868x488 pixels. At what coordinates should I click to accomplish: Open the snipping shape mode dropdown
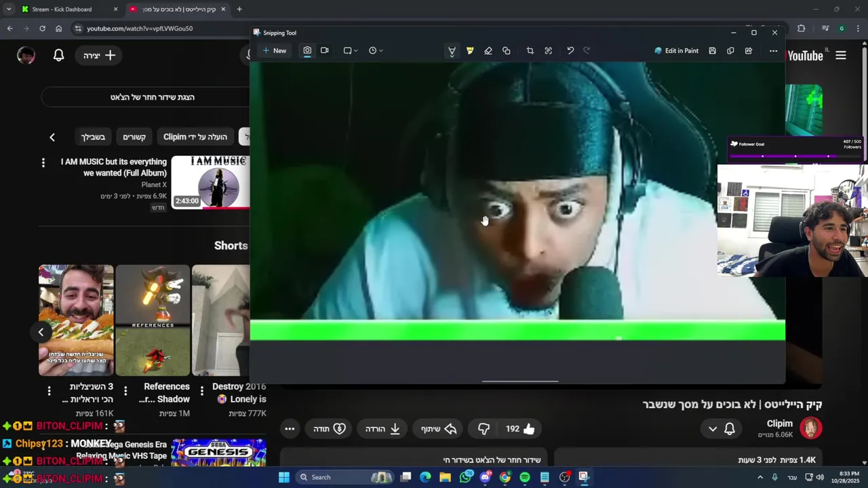pyautogui.click(x=351, y=51)
